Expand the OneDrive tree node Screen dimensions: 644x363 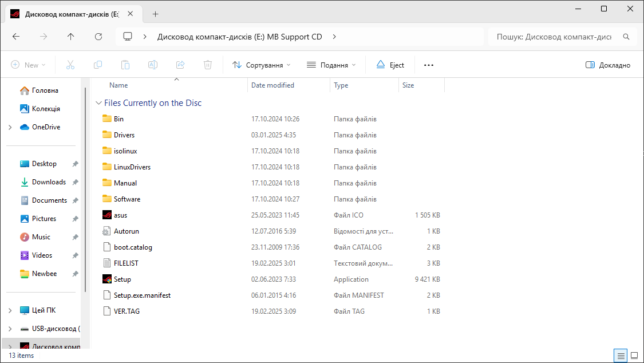[10, 127]
